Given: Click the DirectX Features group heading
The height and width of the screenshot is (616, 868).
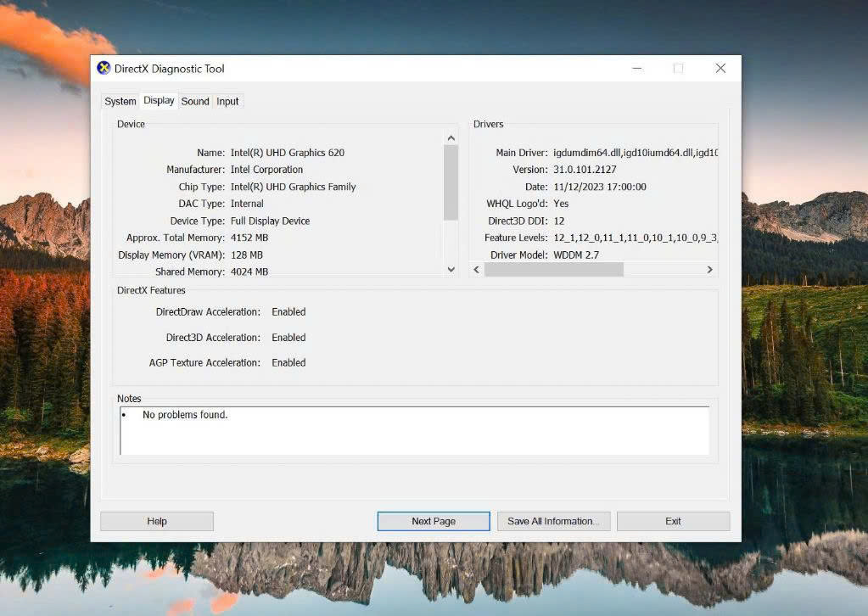Looking at the screenshot, I should [x=151, y=290].
